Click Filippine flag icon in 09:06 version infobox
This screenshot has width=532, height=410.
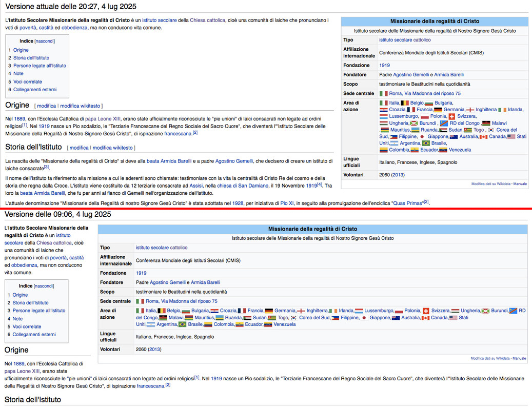[335, 318]
